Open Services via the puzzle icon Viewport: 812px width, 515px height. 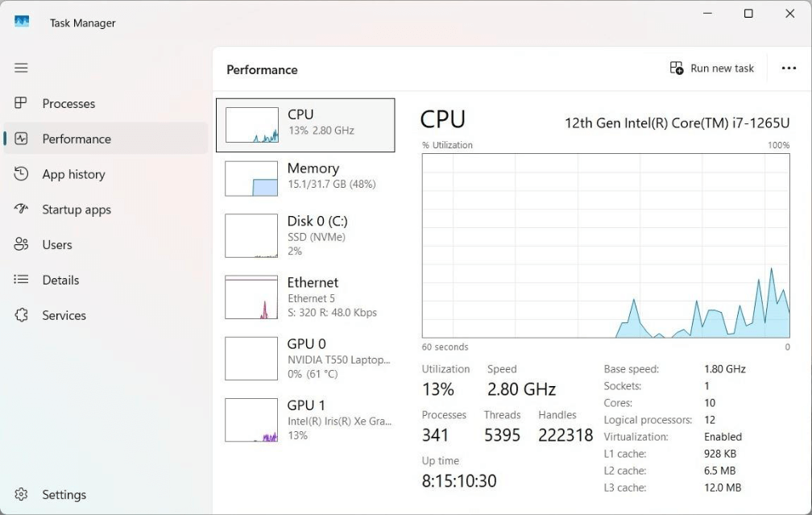click(22, 315)
